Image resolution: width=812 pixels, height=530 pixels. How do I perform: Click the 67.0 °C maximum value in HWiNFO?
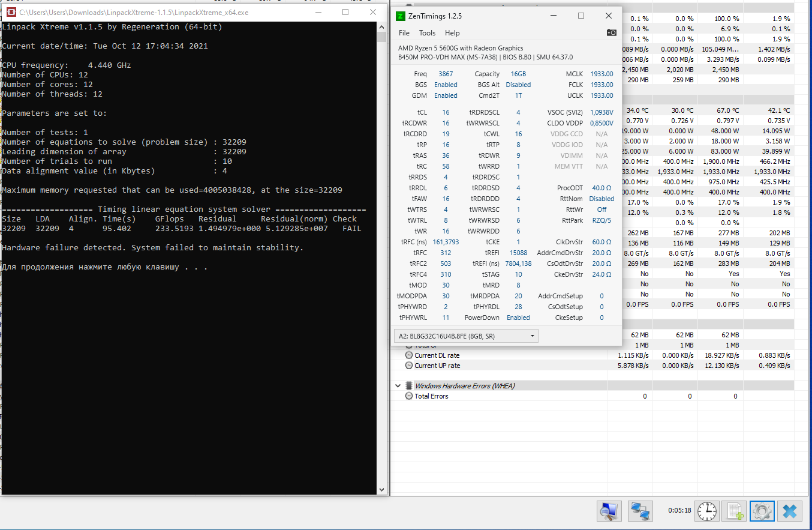(728, 110)
